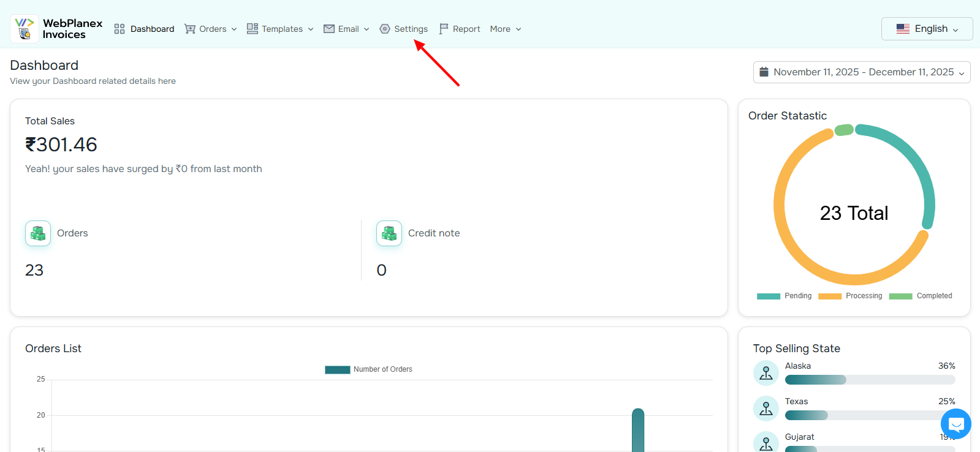Click the Dashboard page title
Image resolution: width=980 pixels, height=452 pixels.
44,66
